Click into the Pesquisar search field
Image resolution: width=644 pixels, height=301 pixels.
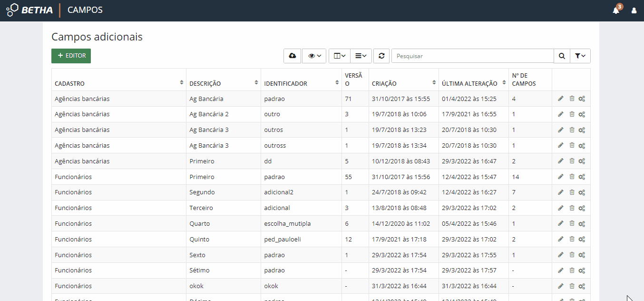click(x=472, y=56)
